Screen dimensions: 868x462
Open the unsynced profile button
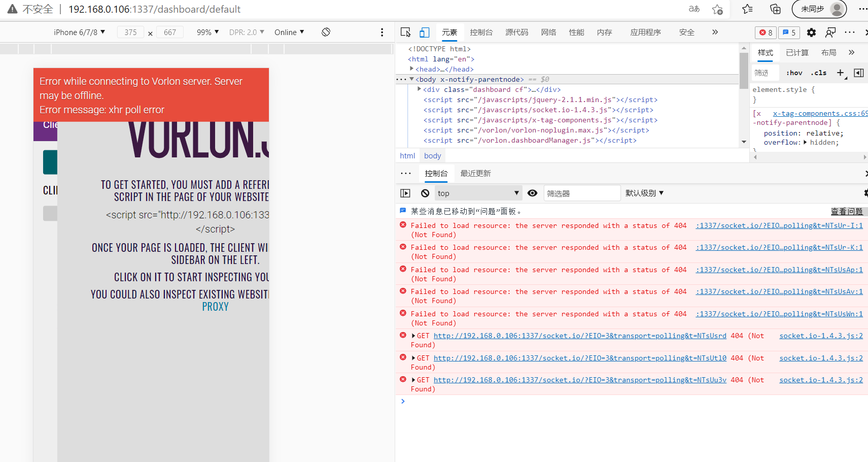(819, 9)
